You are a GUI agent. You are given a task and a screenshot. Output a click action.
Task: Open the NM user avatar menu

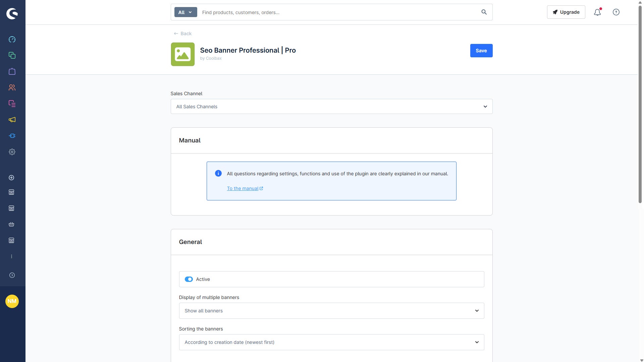[12, 301]
